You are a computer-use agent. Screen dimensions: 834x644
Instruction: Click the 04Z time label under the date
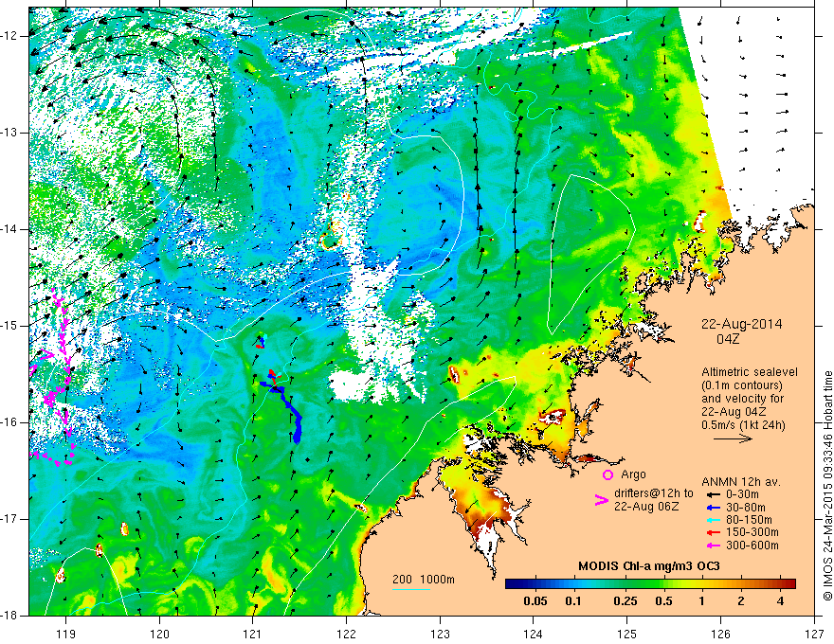coord(728,339)
